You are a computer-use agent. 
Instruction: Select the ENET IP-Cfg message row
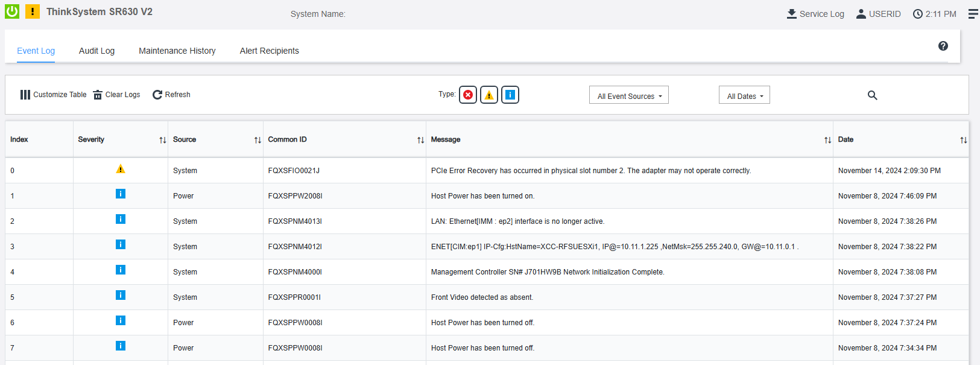(x=615, y=247)
